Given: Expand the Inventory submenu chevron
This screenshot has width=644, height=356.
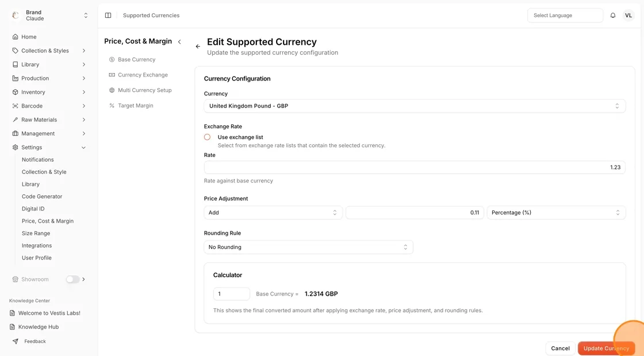Looking at the screenshot, I should coord(84,92).
